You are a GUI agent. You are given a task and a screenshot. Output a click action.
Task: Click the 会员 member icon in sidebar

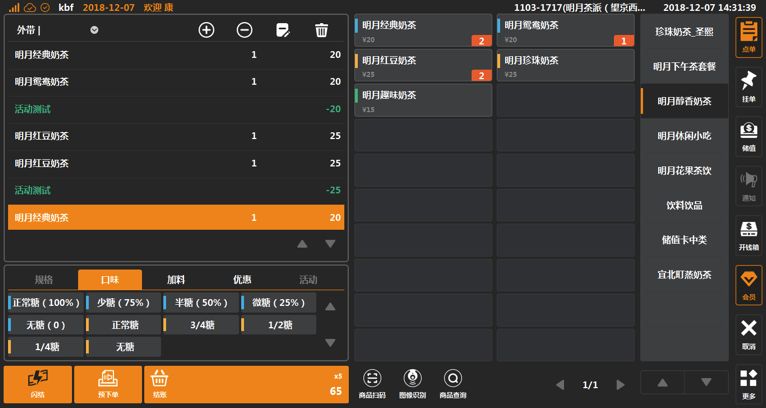click(x=748, y=285)
